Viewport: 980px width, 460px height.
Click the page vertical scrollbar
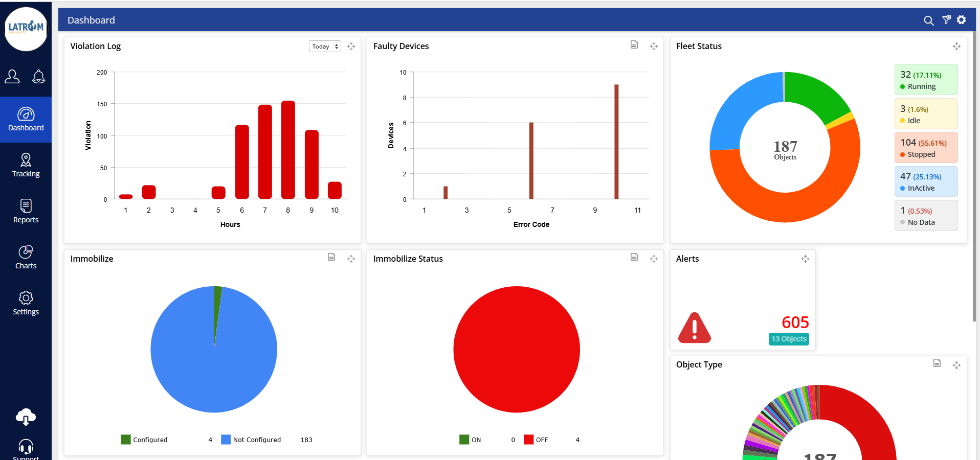[x=974, y=176]
